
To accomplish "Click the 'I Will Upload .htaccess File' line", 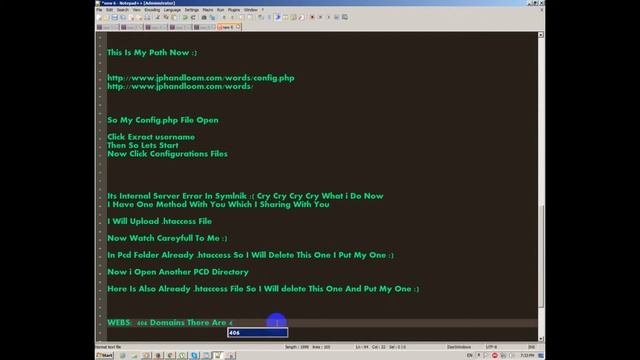I will point(160,221).
